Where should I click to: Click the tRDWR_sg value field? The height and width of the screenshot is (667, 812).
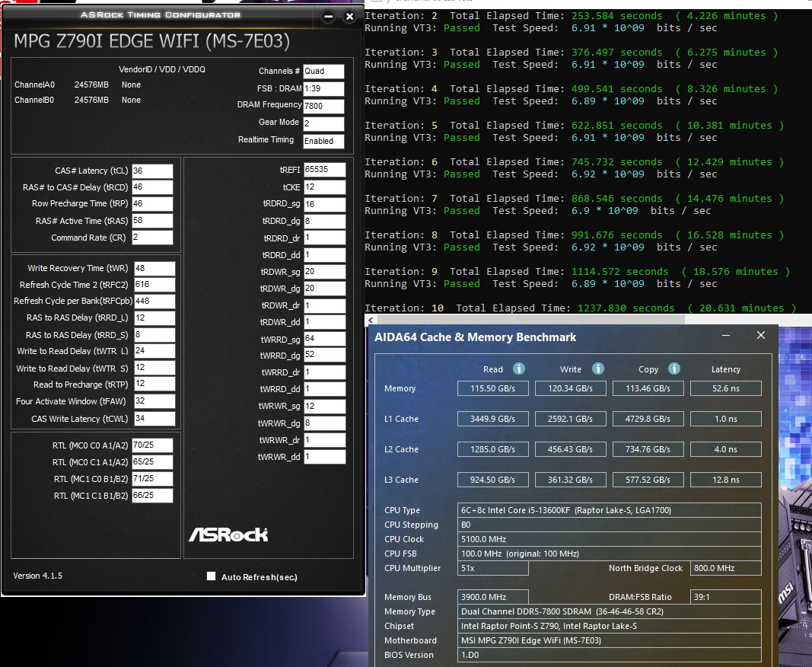[324, 272]
